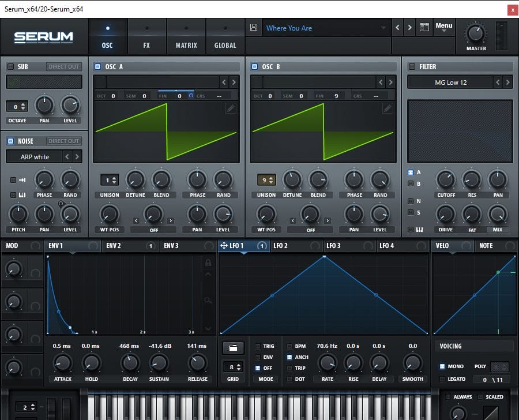Image resolution: width=519 pixels, height=420 pixels.
Task: Enable the SUB oscillator checkbox
Action: coord(10,67)
